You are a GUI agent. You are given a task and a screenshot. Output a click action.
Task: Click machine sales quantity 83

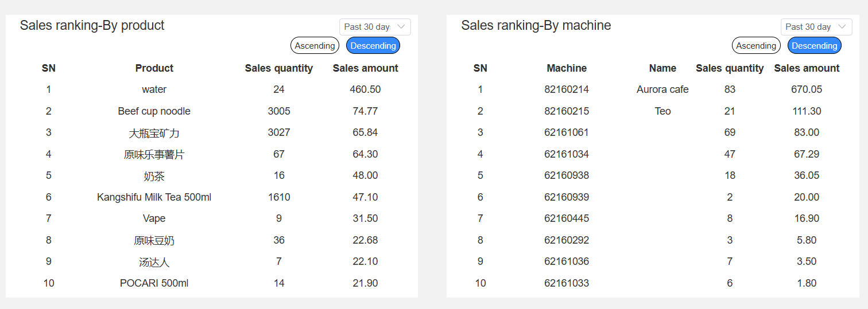tap(730, 89)
